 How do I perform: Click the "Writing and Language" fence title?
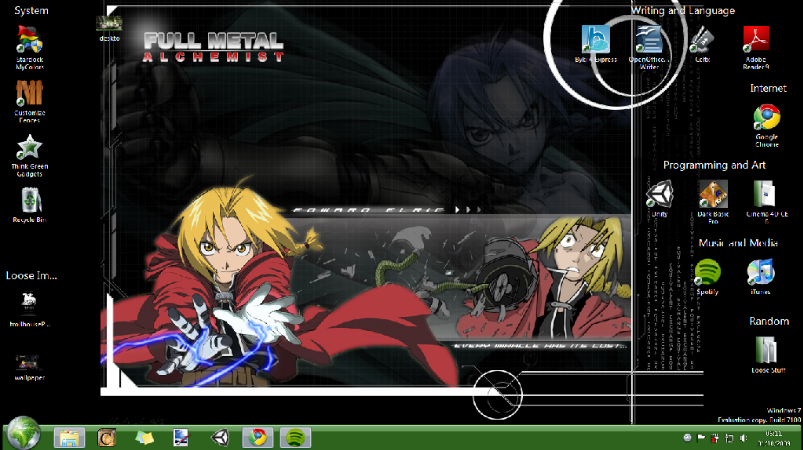coord(683,10)
